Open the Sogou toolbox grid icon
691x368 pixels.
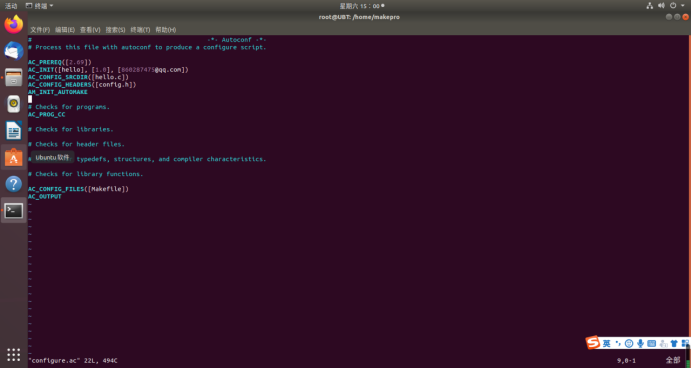click(685, 344)
